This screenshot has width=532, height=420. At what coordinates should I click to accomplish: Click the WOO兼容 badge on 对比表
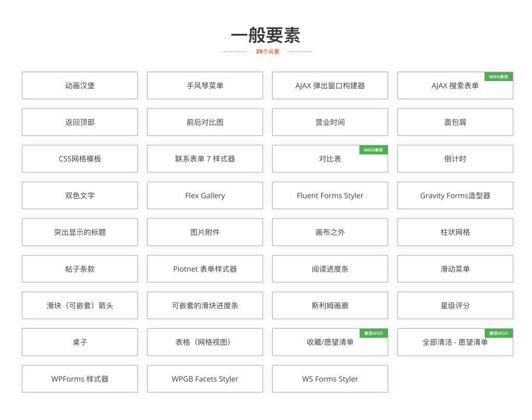click(x=373, y=150)
